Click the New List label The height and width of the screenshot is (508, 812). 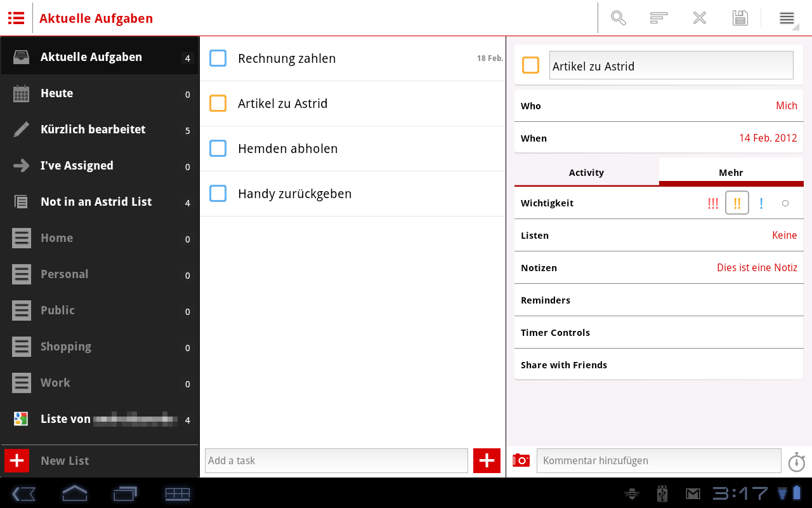point(65,461)
